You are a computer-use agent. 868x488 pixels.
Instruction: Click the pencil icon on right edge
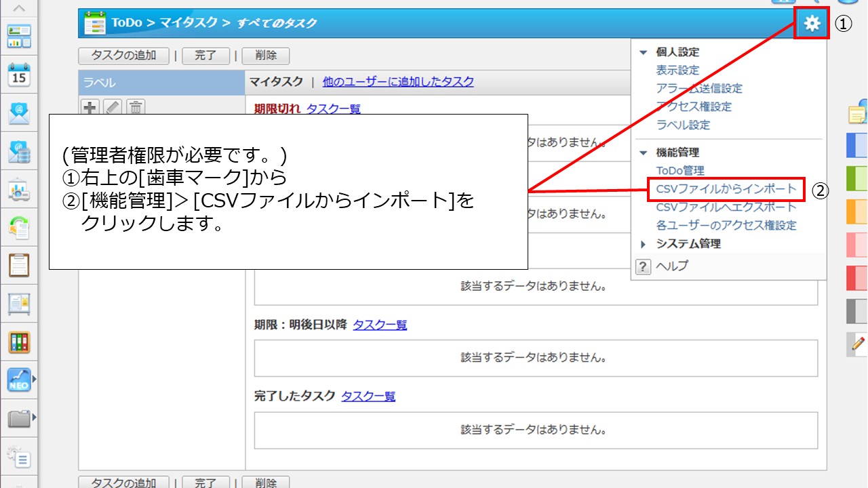pos(857,344)
